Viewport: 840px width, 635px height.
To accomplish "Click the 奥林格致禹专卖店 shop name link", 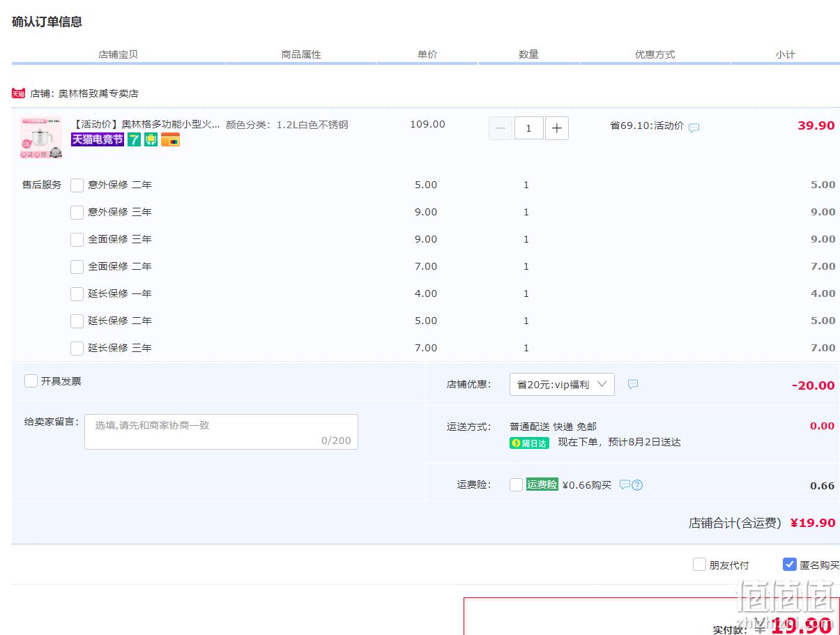I will pos(98,93).
